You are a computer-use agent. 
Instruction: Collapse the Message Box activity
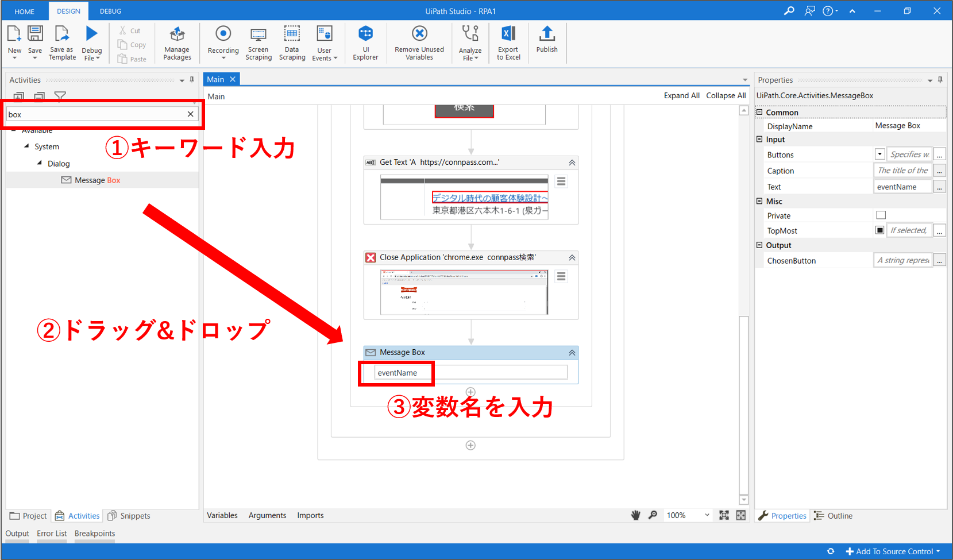pyautogui.click(x=572, y=353)
